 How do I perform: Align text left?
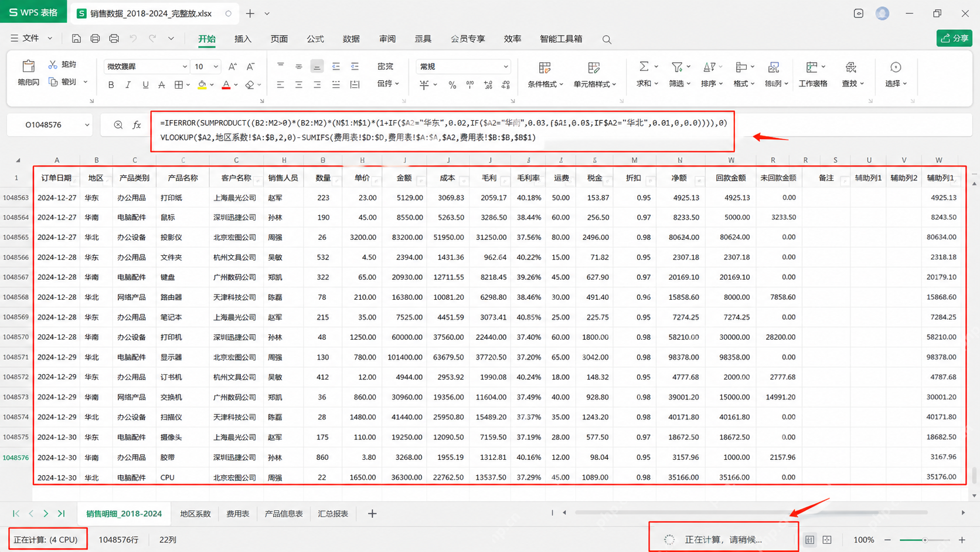280,85
